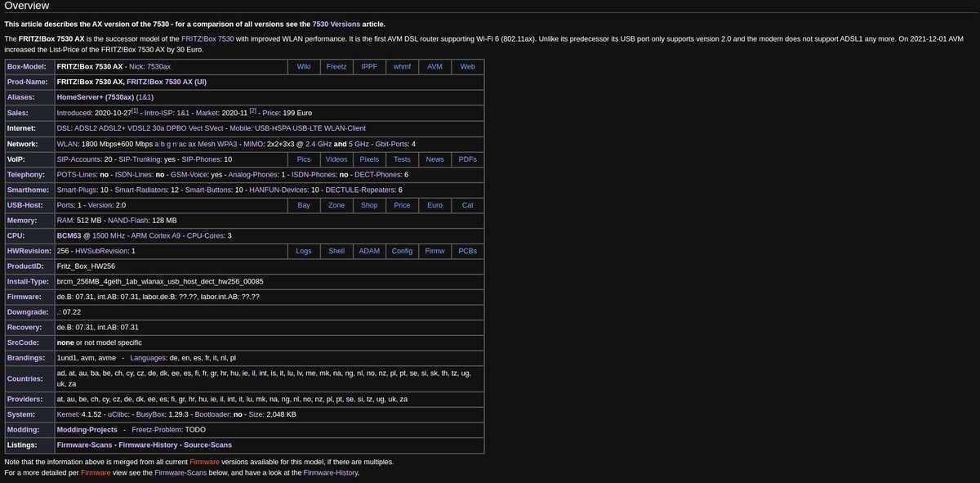Click the Countries row label
The image size is (980, 483).
(26, 378)
